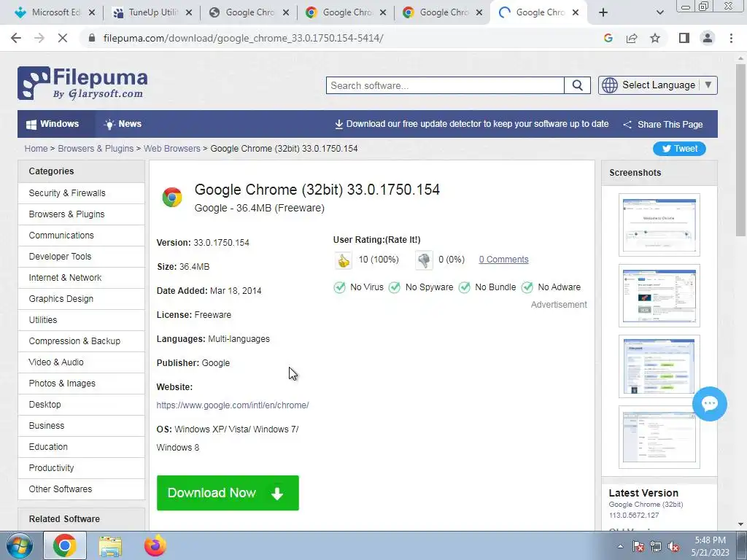
Task: Click the free update detector link
Action: point(472,124)
